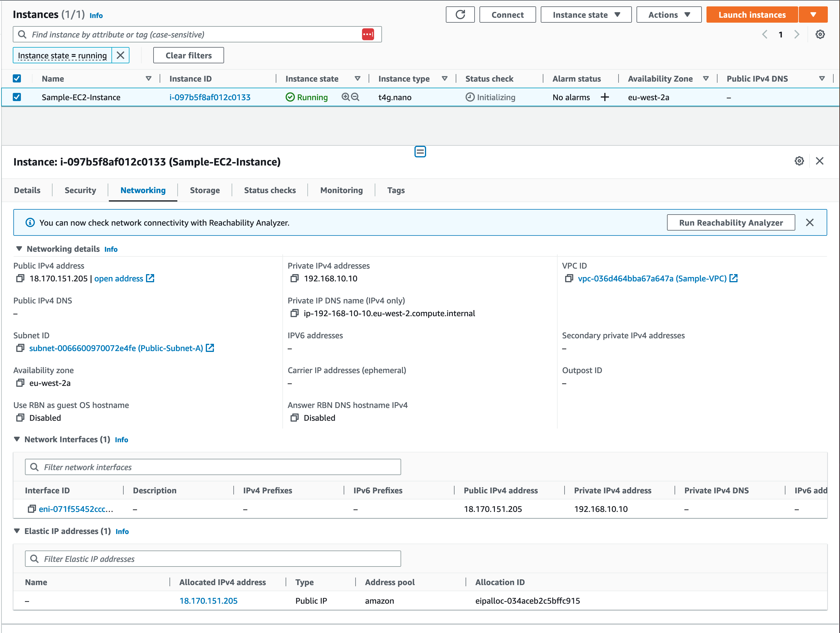The height and width of the screenshot is (633, 840).
Task: Open the Security tab
Action: [x=80, y=190]
